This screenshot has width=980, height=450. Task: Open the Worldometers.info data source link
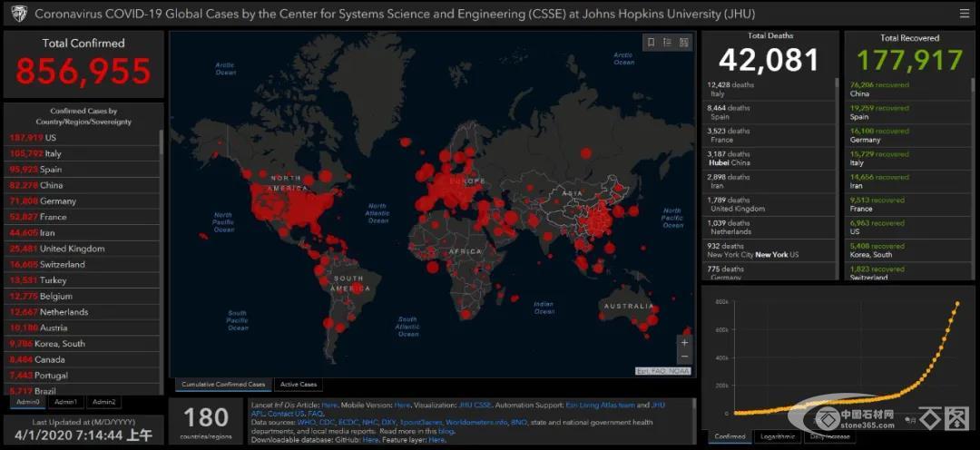(x=477, y=422)
